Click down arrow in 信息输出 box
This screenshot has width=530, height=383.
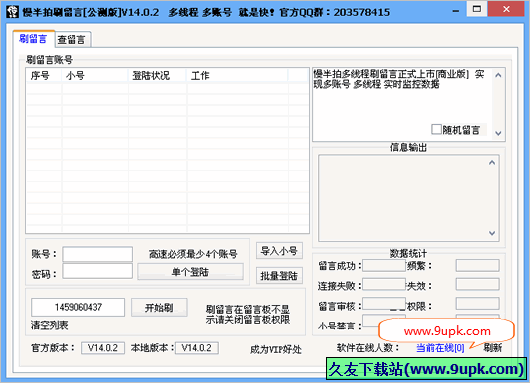pyautogui.click(x=492, y=233)
